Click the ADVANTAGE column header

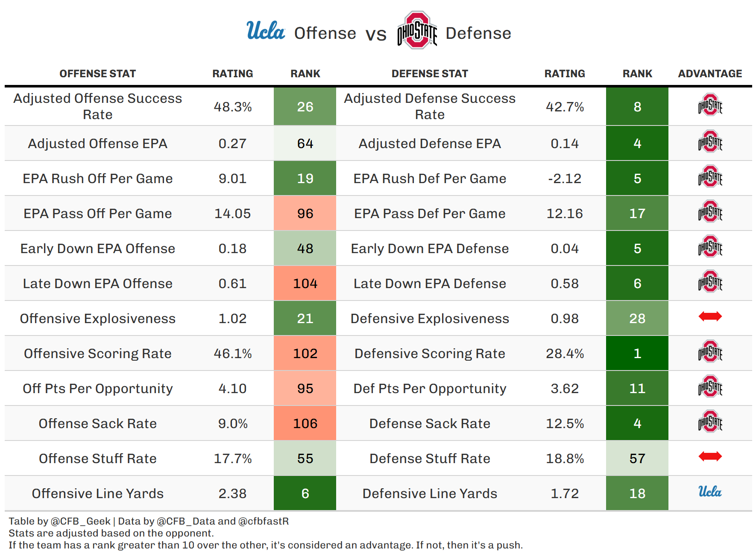click(710, 74)
